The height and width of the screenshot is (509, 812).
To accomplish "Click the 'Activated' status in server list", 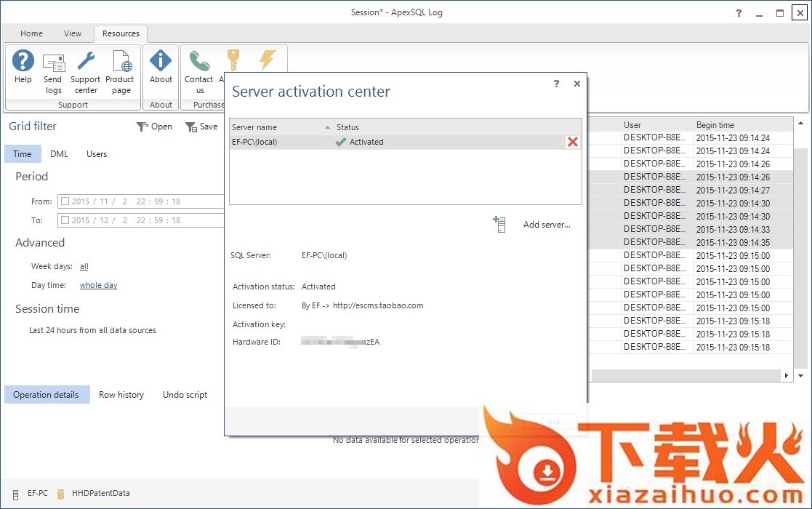I will (x=366, y=142).
